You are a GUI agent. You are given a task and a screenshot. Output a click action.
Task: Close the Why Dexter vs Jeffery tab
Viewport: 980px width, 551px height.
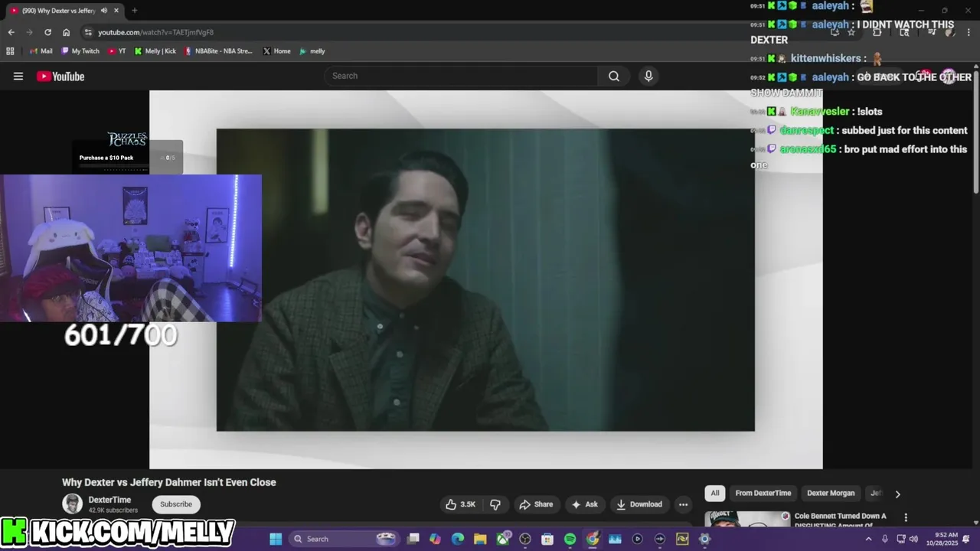pyautogui.click(x=116, y=11)
